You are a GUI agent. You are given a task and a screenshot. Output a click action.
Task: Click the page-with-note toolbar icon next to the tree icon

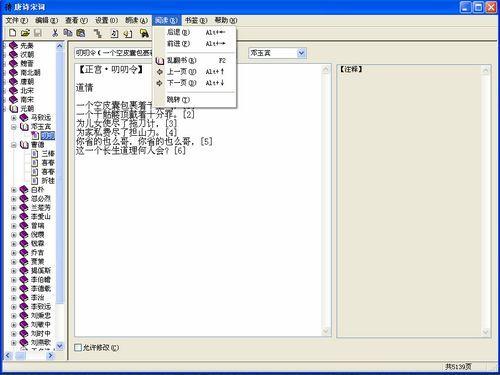114,33
